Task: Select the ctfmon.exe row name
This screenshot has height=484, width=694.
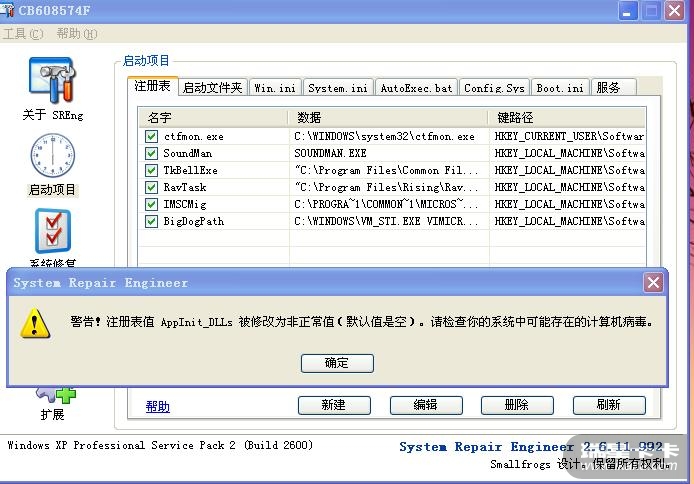Action: tap(193, 136)
